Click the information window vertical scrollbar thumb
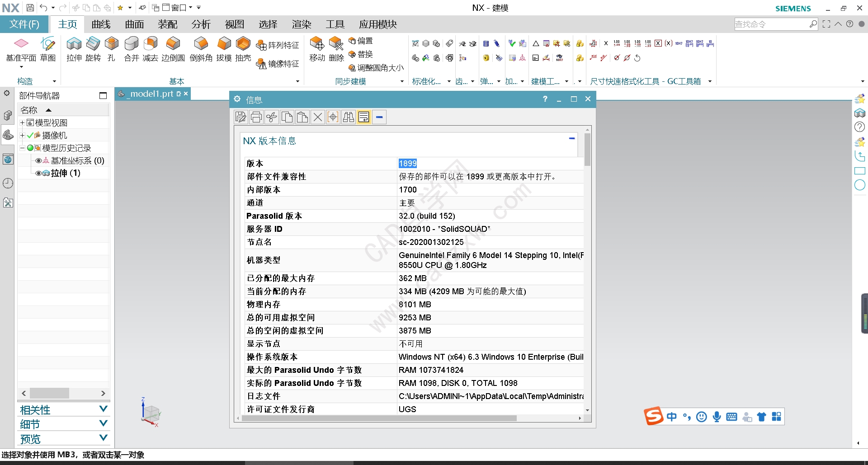 [x=587, y=150]
